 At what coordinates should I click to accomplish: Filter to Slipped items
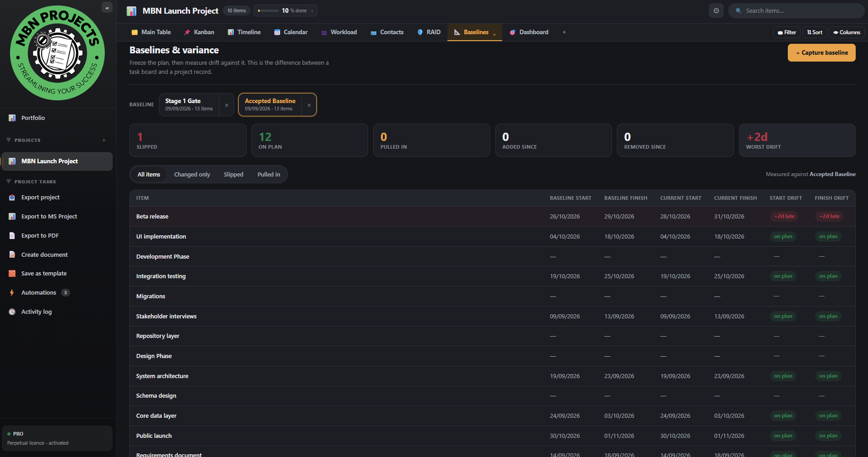click(x=233, y=175)
